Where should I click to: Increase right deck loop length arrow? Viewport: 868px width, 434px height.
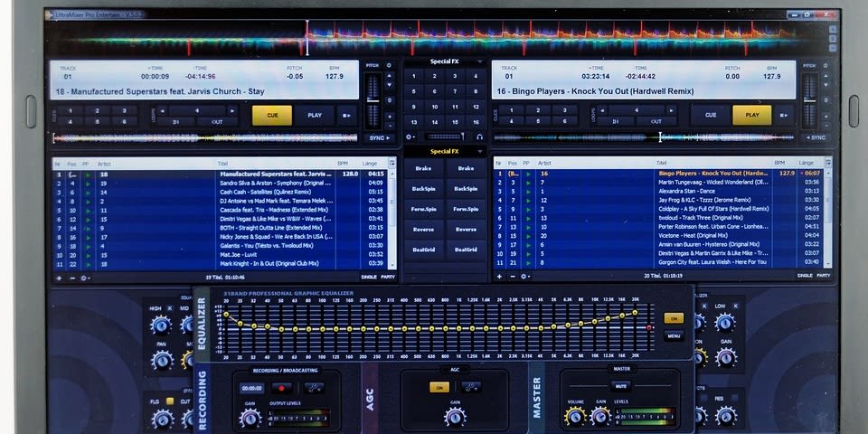672,110
